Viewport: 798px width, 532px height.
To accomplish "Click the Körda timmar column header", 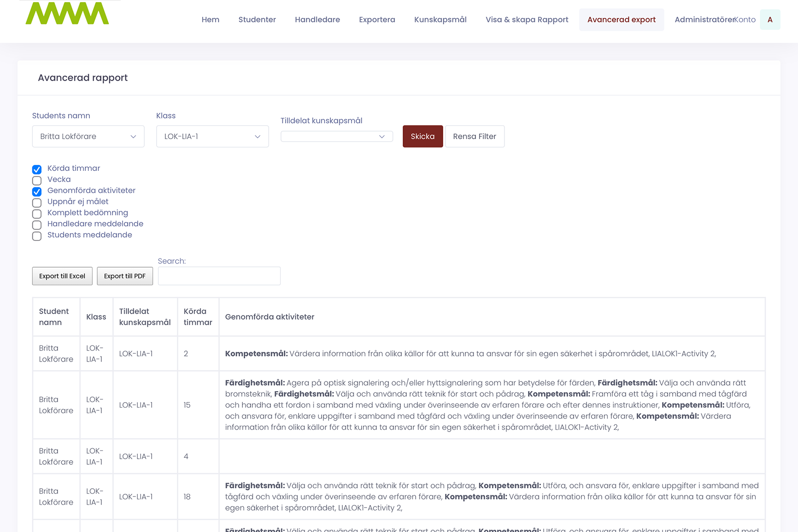I will coord(198,317).
